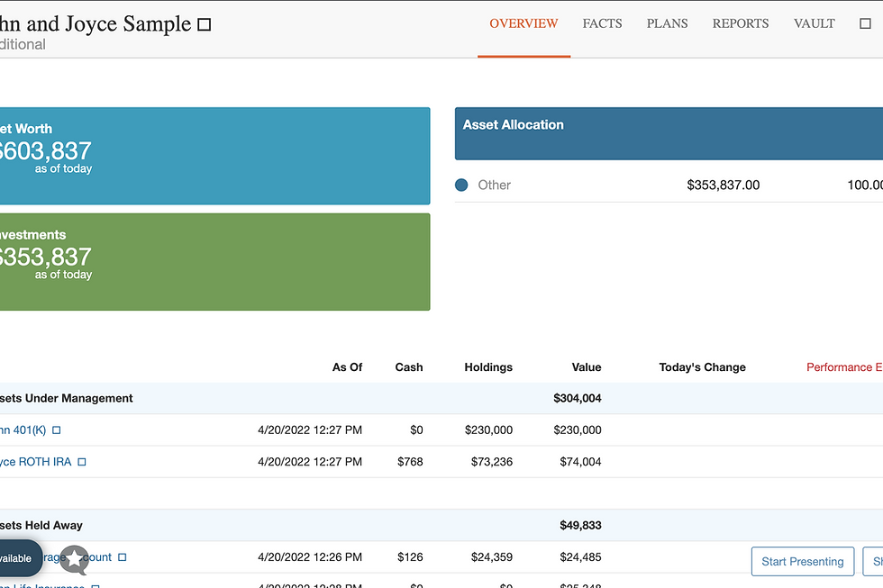The height and width of the screenshot is (588, 883).
Task: Click the 4/20/2022 12:26 PM timestamp
Action: 310,557
